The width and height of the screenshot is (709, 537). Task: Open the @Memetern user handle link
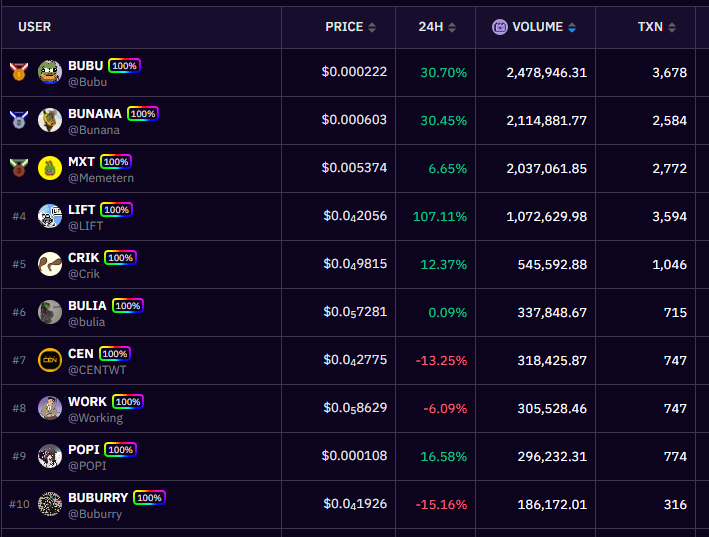(100, 178)
